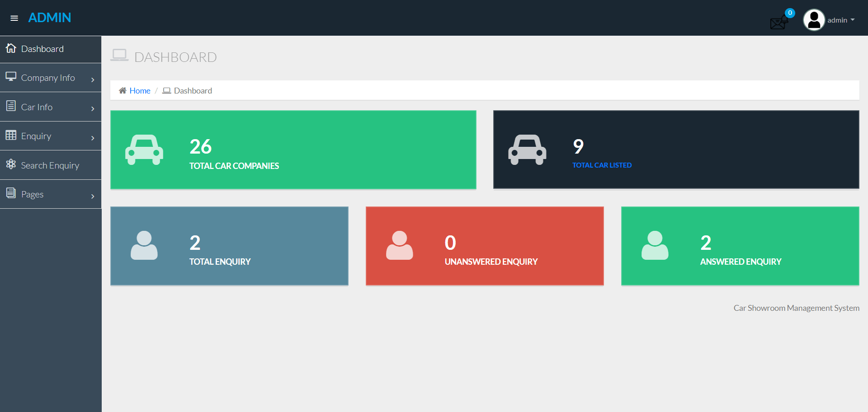
Task: Click the Enquiry table icon
Action: pyautogui.click(x=10, y=136)
